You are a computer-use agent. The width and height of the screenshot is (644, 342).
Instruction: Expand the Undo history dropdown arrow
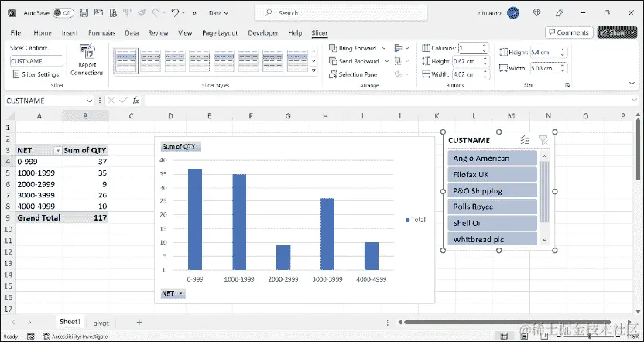(183, 13)
